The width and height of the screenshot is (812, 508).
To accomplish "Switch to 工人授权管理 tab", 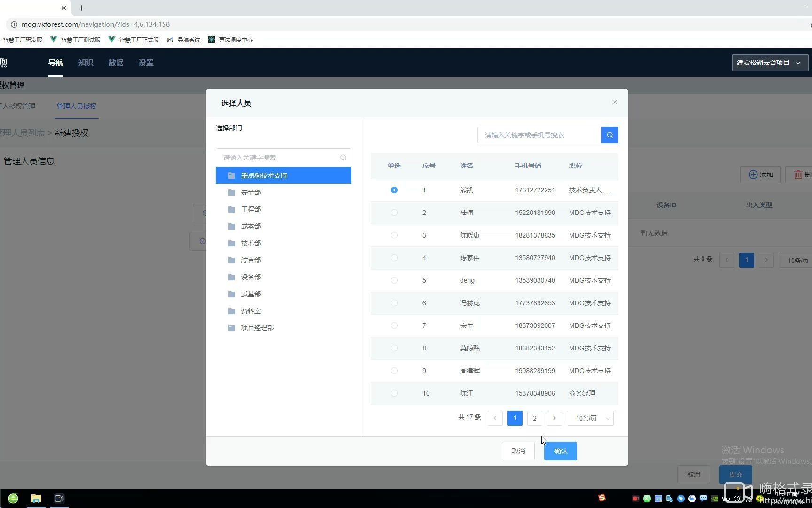I will click(x=18, y=106).
